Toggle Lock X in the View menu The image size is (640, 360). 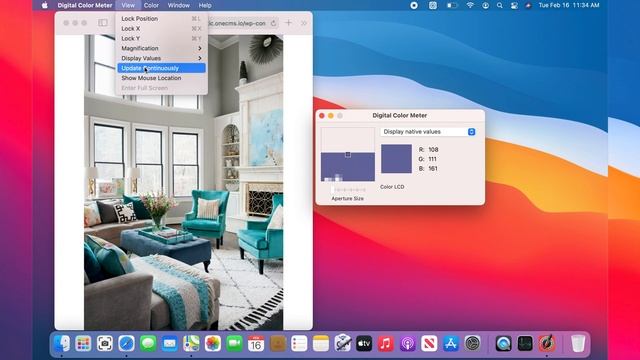162,29
